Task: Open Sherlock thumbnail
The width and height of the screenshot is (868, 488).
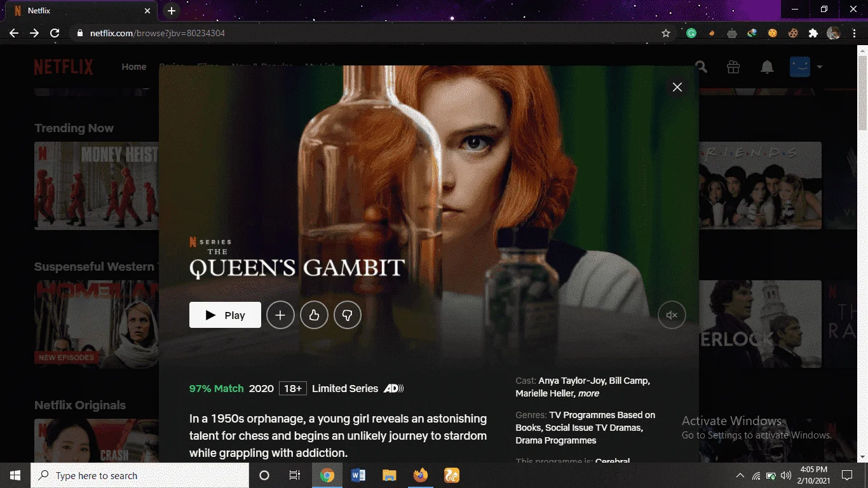Action: pos(760,324)
